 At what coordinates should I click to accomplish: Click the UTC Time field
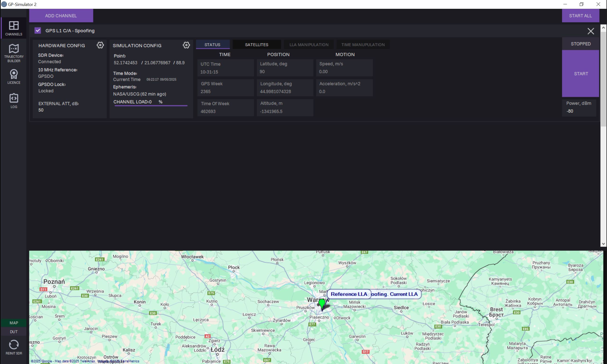tap(226, 68)
